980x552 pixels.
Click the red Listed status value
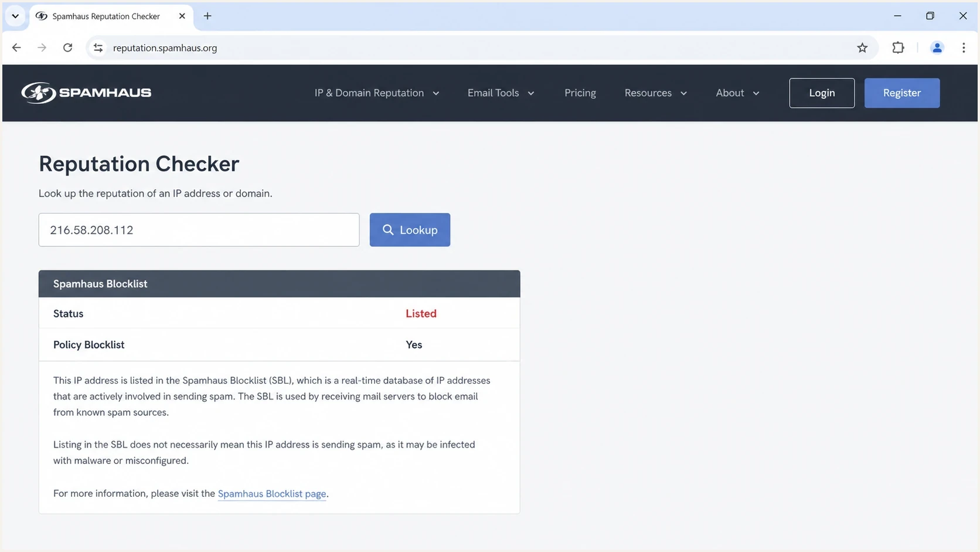[421, 314]
